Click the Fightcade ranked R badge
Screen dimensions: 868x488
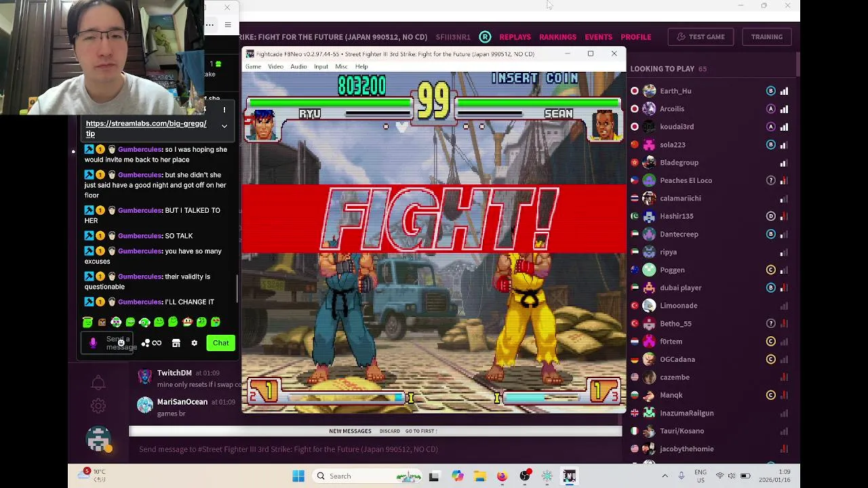point(485,37)
